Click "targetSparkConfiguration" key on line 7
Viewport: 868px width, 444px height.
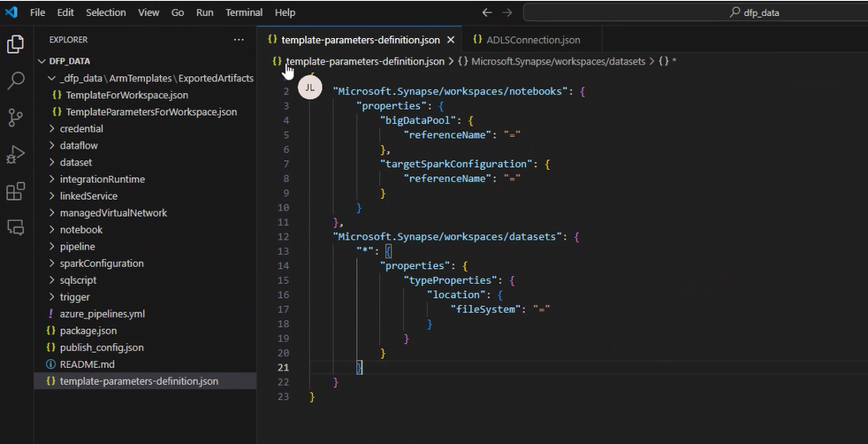[x=456, y=164]
